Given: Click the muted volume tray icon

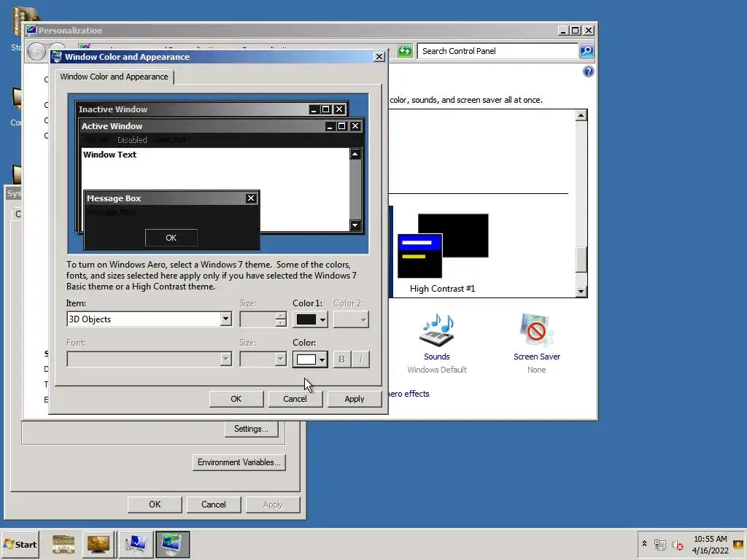Looking at the screenshot, I should 678,544.
